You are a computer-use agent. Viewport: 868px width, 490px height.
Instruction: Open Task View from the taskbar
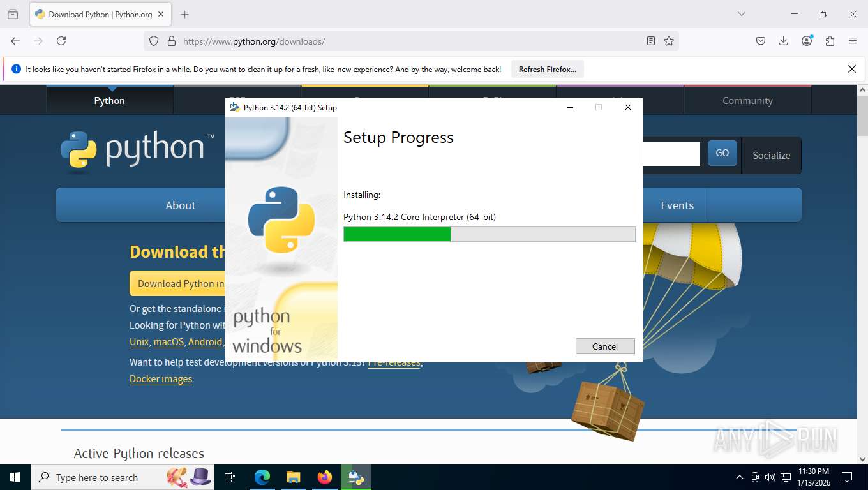(x=230, y=477)
